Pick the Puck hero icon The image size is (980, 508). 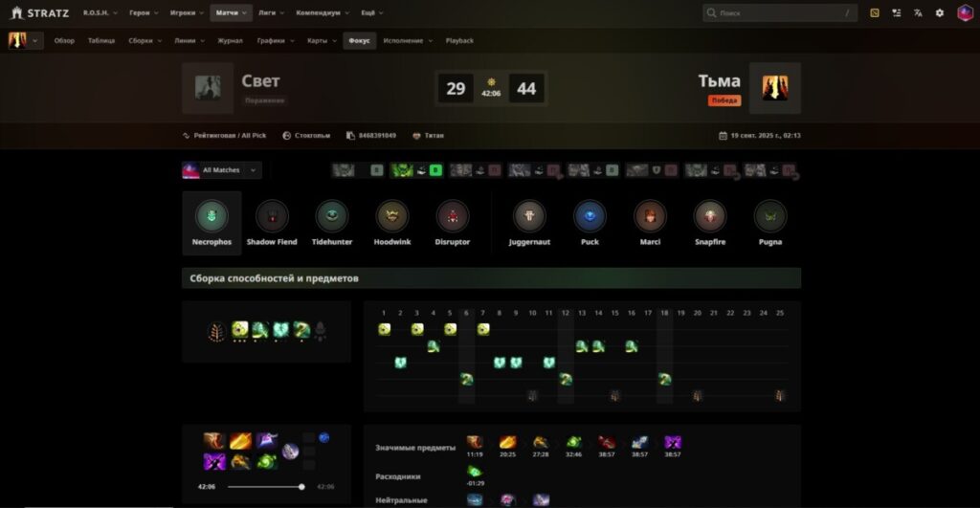pos(590,217)
